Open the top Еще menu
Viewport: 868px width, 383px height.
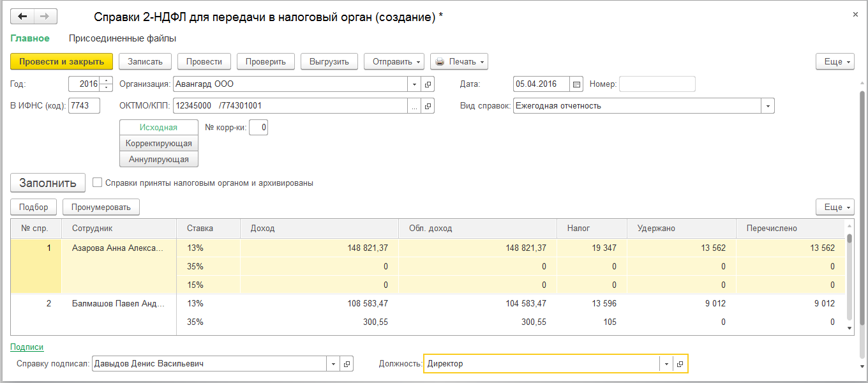[x=835, y=61]
